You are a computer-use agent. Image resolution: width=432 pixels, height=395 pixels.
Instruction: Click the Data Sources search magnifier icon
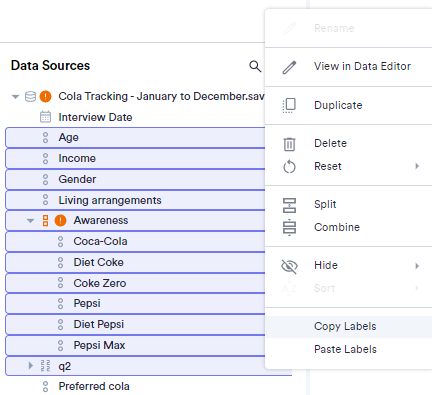(x=255, y=66)
